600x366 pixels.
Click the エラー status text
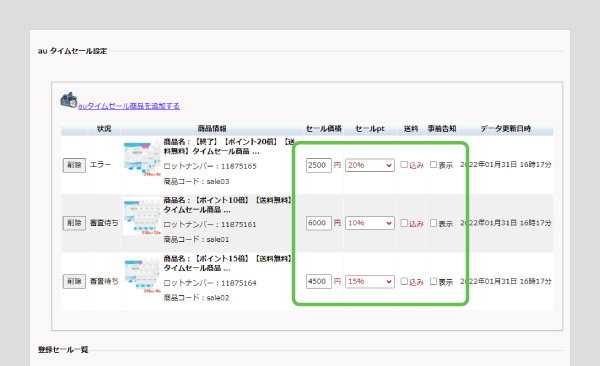pyautogui.click(x=100, y=165)
